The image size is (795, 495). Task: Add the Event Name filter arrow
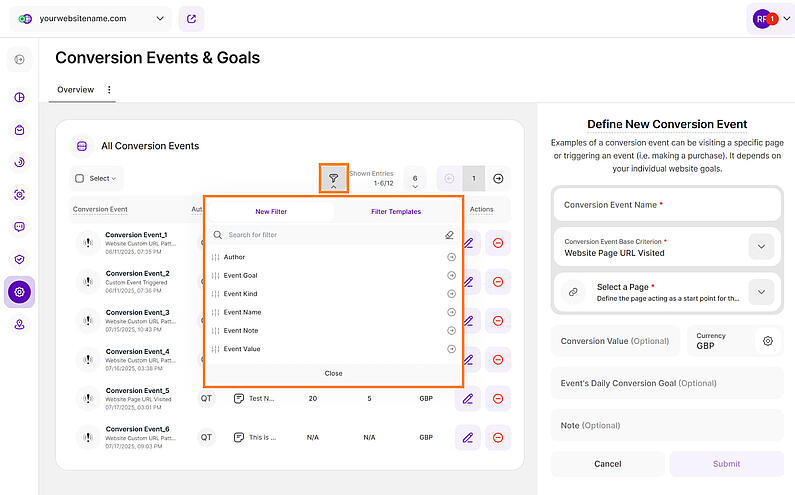[x=451, y=312]
